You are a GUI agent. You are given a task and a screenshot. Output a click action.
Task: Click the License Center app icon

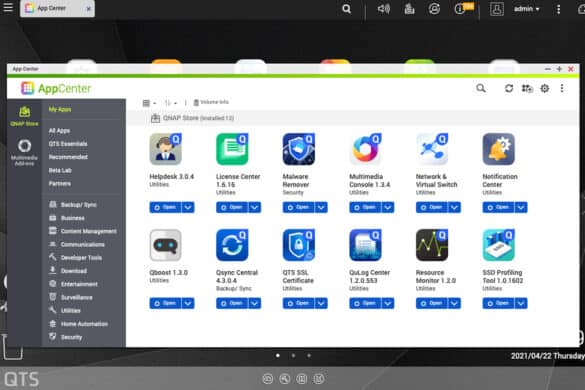coord(232,149)
